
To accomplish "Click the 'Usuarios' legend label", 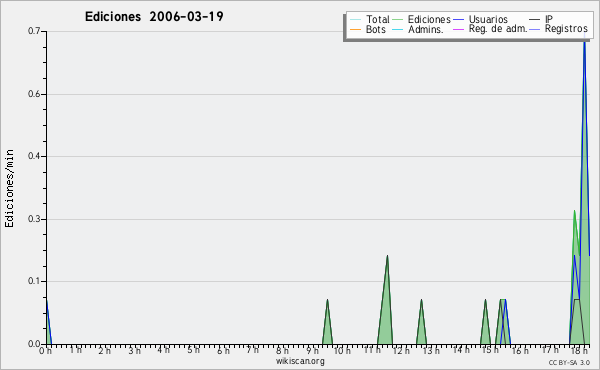I will 488,19.
